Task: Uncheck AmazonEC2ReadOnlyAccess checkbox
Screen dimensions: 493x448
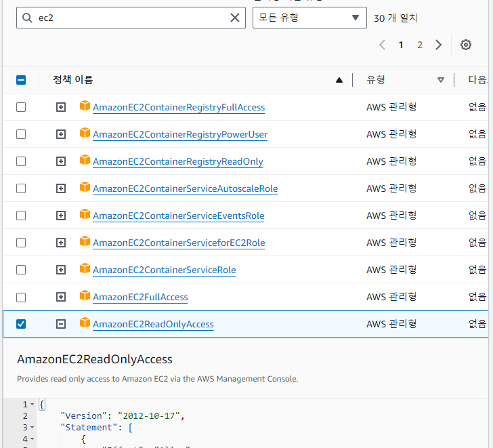Action: 21,324
